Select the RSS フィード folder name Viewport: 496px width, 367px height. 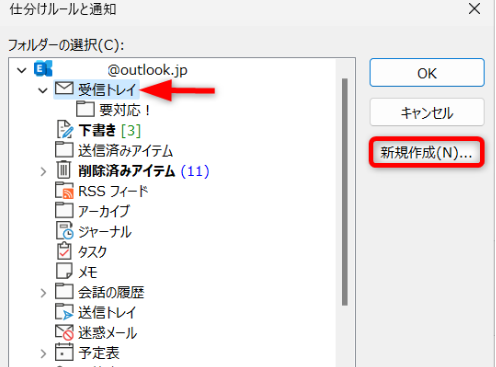(113, 191)
